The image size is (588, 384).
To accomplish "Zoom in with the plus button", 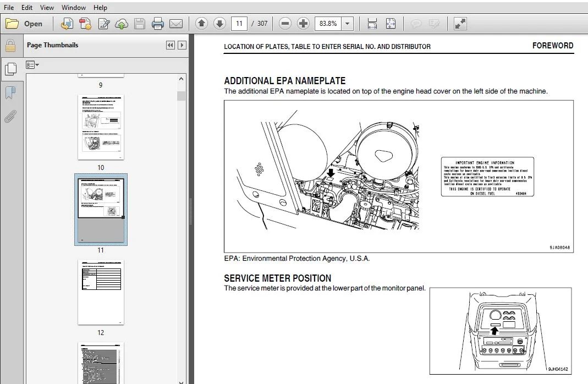I will coord(303,24).
